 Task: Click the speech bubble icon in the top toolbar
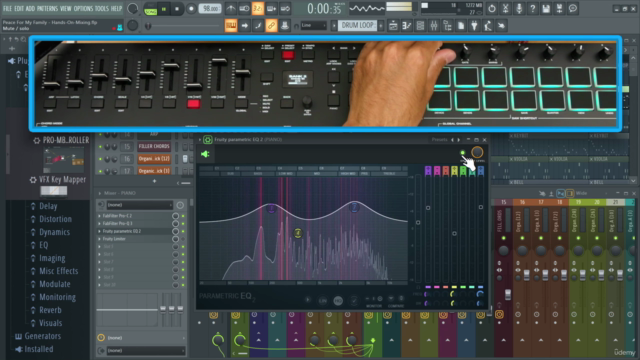pyautogui.click(x=573, y=9)
